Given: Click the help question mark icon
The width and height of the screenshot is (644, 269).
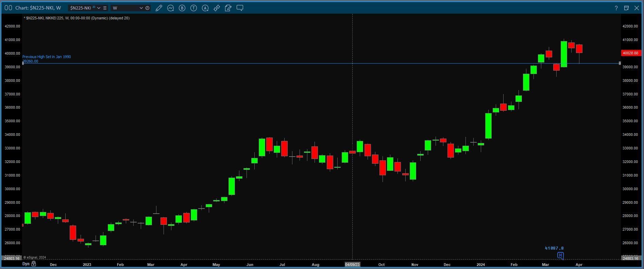Looking at the screenshot, I should pos(616,8).
